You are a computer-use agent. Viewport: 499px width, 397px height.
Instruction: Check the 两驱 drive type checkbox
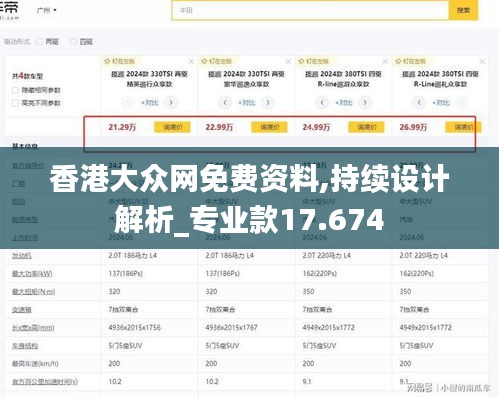pos(39,42)
